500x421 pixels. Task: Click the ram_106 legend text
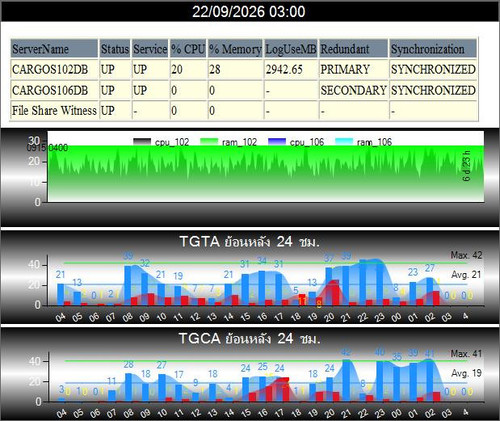[x=374, y=142]
